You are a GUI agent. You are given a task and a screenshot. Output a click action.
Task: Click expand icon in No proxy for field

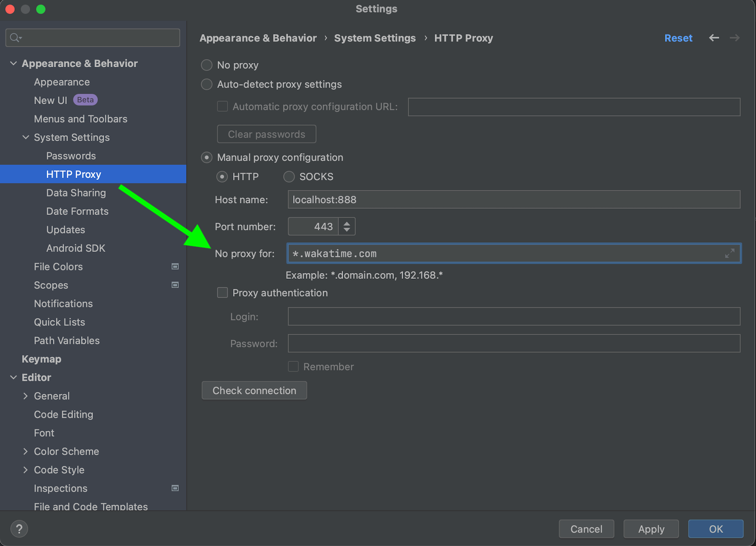tap(730, 253)
